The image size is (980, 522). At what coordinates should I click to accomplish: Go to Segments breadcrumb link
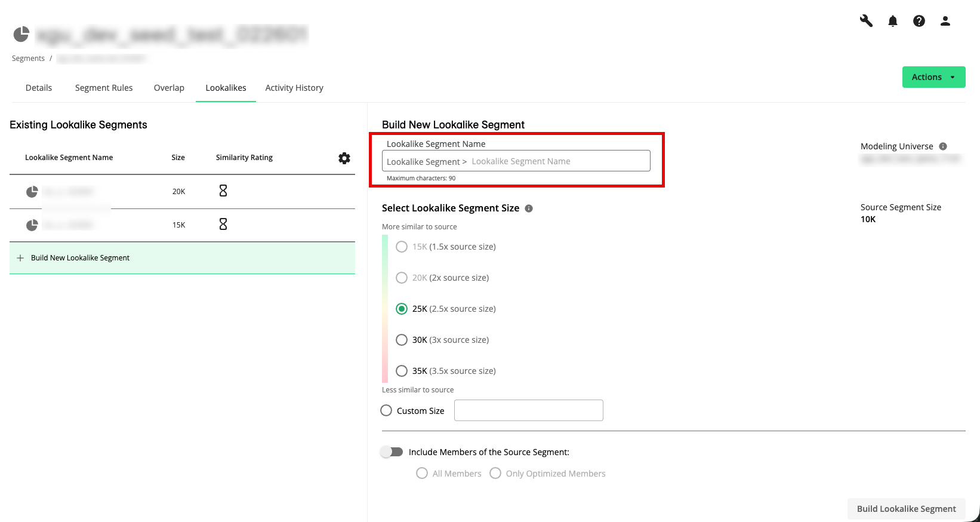(x=28, y=59)
